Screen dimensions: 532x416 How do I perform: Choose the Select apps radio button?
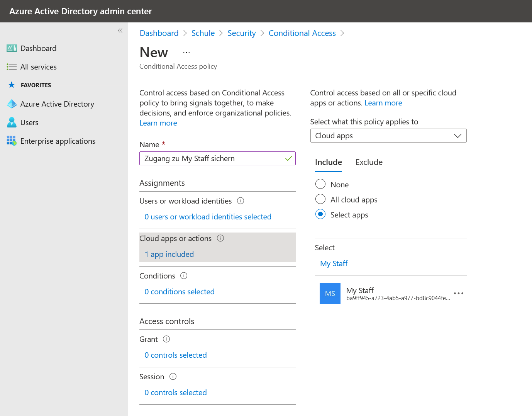tap(320, 214)
